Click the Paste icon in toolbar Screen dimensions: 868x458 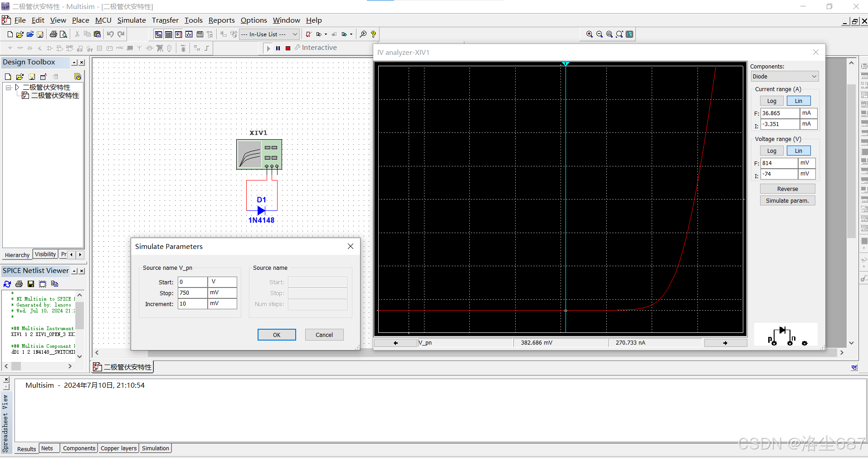[x=97, y=34]
